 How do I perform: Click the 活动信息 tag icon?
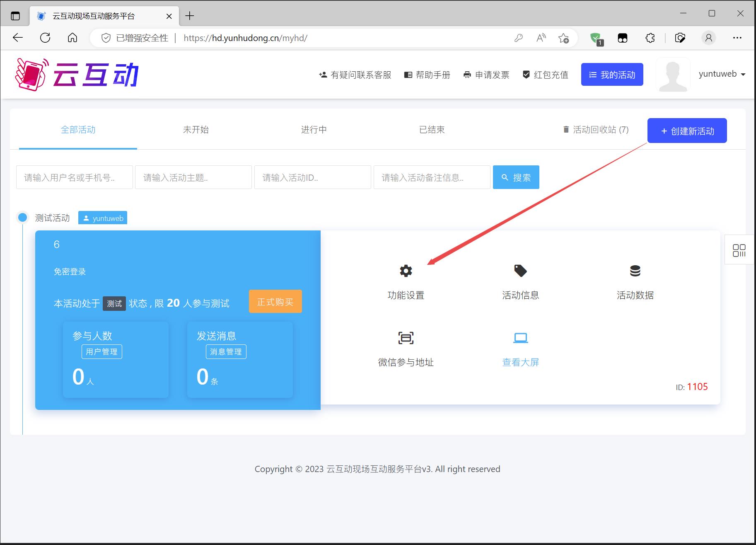tap(520, 271)
